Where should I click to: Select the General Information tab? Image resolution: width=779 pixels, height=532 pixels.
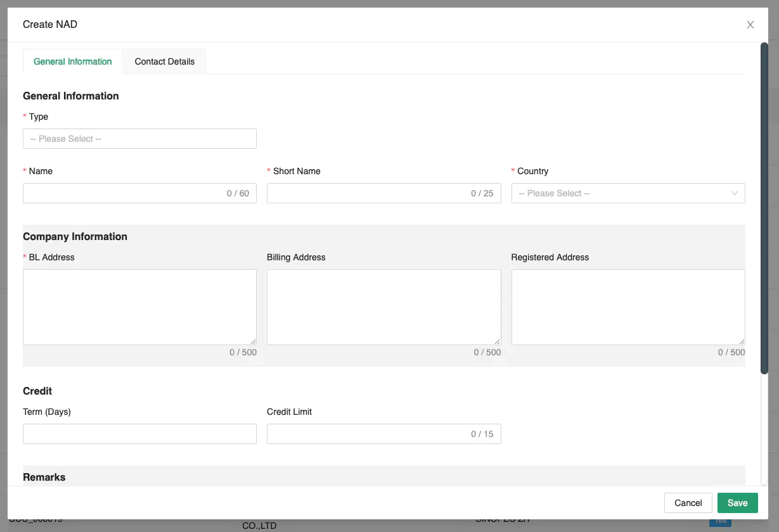coord(73,61)
